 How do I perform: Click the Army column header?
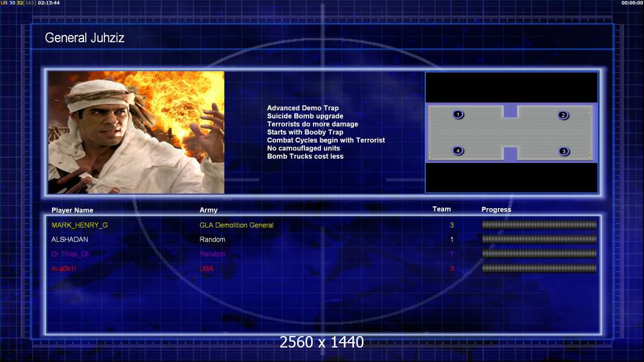click(x=208, y=211)
